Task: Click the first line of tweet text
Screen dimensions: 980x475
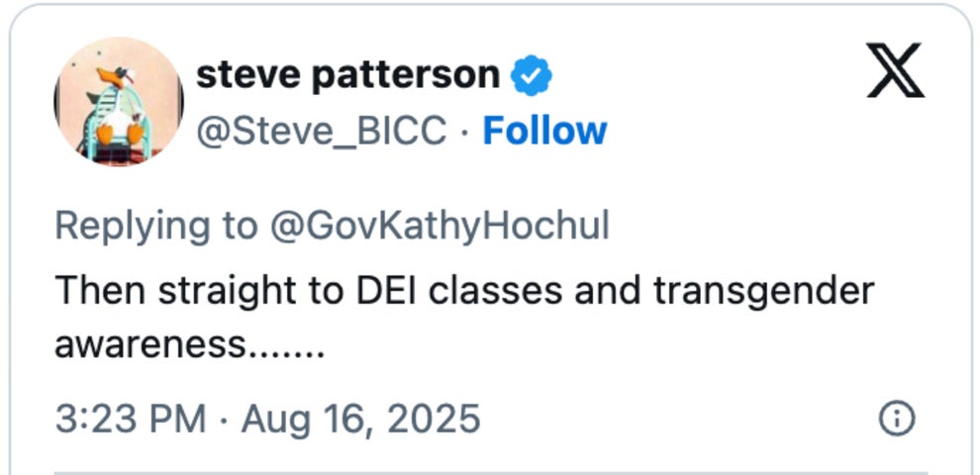Action: coord(464,291)
